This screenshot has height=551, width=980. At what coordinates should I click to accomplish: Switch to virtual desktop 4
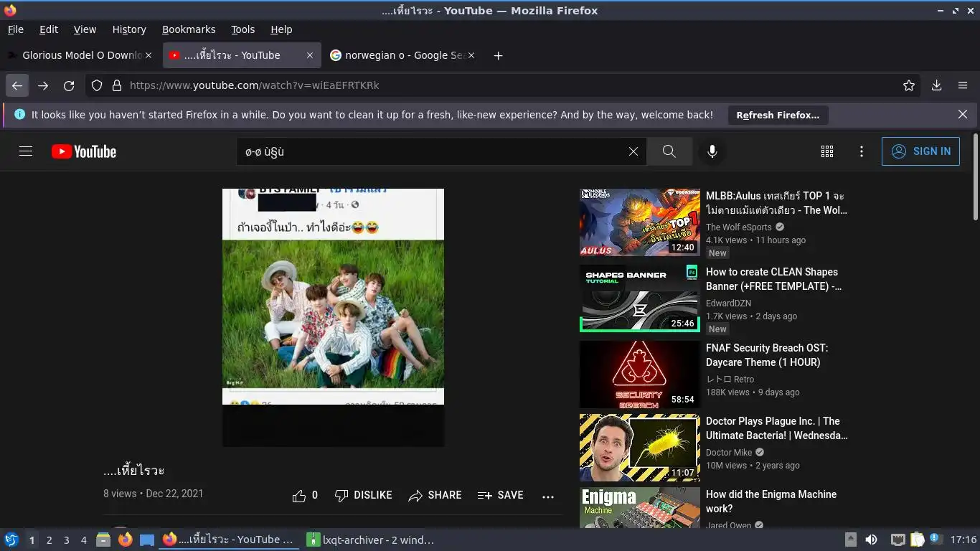pyautogui.click(x=83, y=540)
